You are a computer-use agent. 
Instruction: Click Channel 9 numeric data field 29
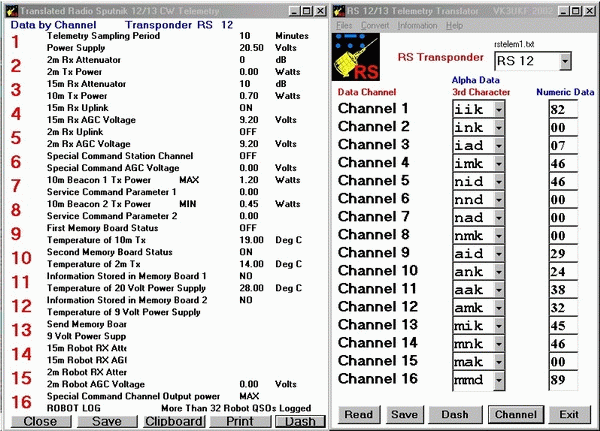pyautogui.click(x=563, y=253)
